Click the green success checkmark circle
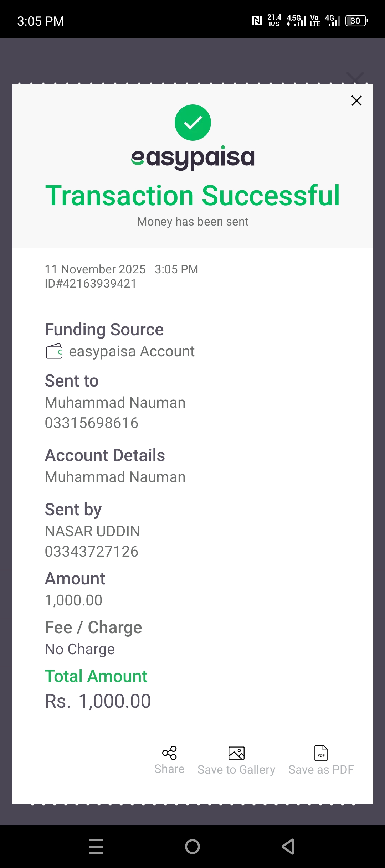Image resolution: width=385 pixels, height=868 pixels. pyautogui.click(x=193, y=123)
